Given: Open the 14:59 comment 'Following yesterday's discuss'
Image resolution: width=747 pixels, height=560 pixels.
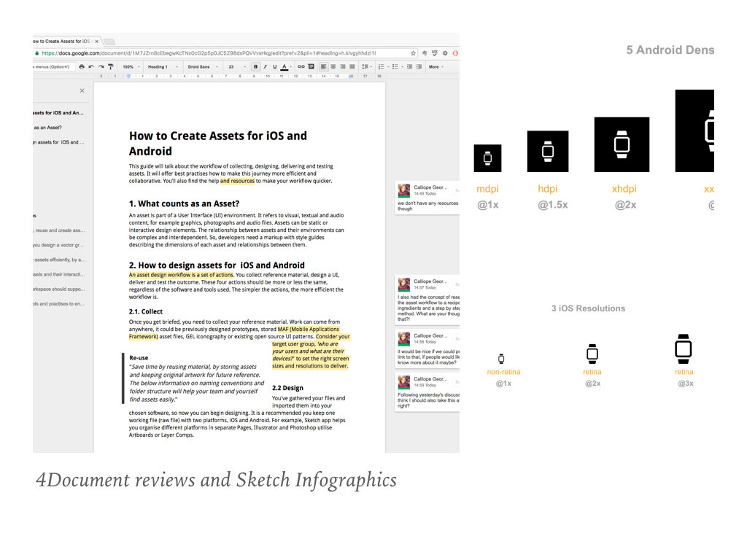Looking at the screenshot, I should [427, 392].
